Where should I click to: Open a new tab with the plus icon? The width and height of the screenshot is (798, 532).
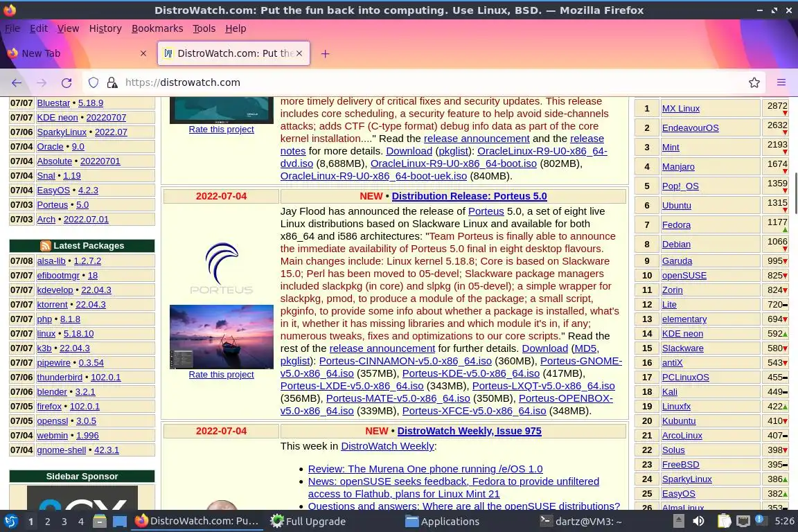(x=325, y=53)
